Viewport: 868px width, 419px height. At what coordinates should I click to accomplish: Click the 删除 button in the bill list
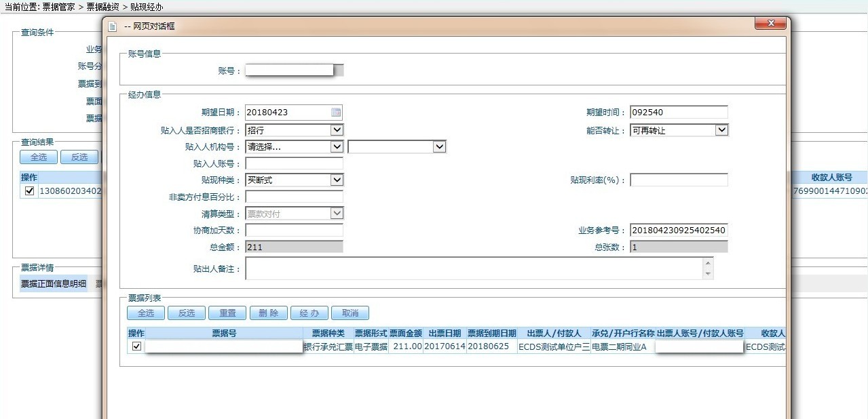[268, 313]
